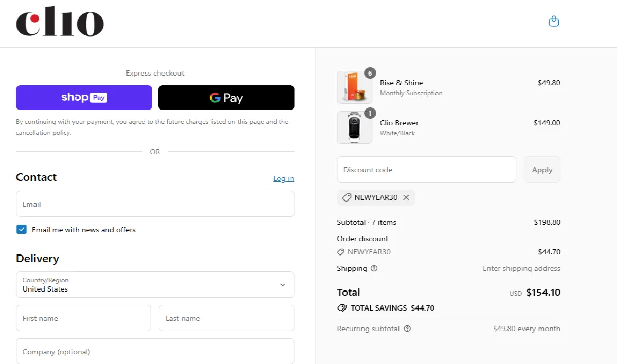Screen dimensions: 617x364
Task: Click the Shipping help question icon
Action: point(374,268)
